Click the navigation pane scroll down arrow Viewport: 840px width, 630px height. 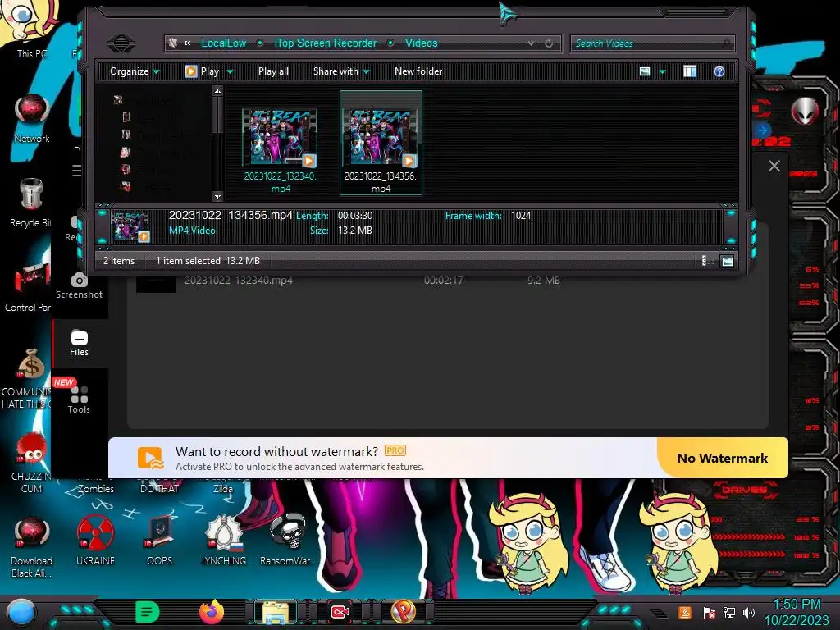click(217, 196)
